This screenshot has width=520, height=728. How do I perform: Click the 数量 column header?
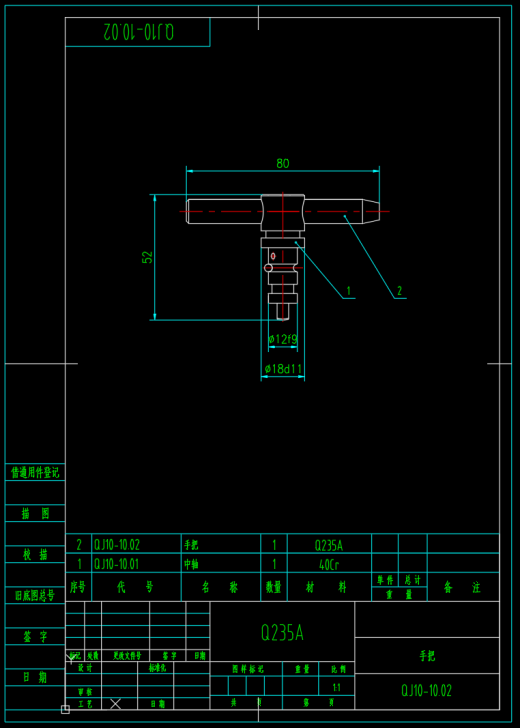tap(274, 587)
